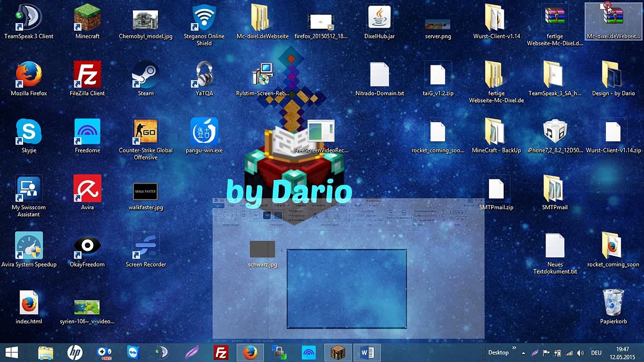This screenshot has width=644, height=362.
Task: Click the Avira desktop shortcut
Action: tap(87, 193)
